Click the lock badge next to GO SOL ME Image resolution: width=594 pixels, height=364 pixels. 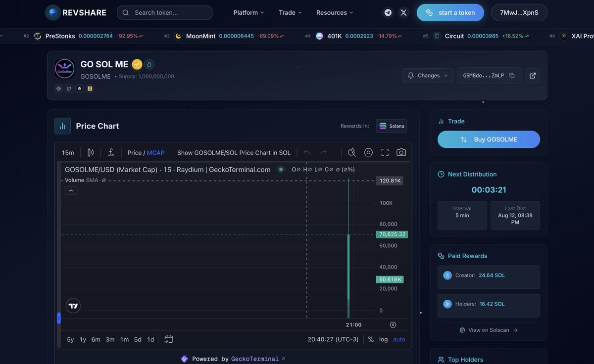click(x=149, y=64)
